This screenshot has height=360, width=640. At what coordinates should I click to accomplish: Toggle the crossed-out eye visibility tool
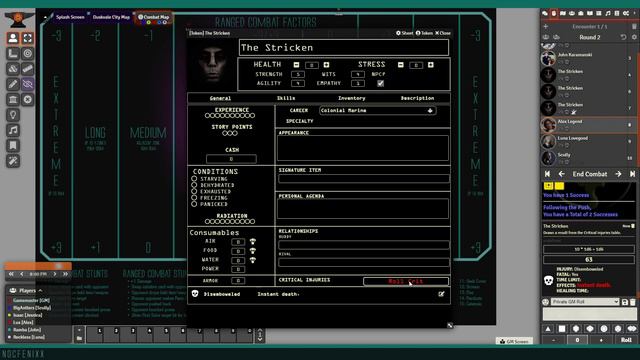[27, 84]
